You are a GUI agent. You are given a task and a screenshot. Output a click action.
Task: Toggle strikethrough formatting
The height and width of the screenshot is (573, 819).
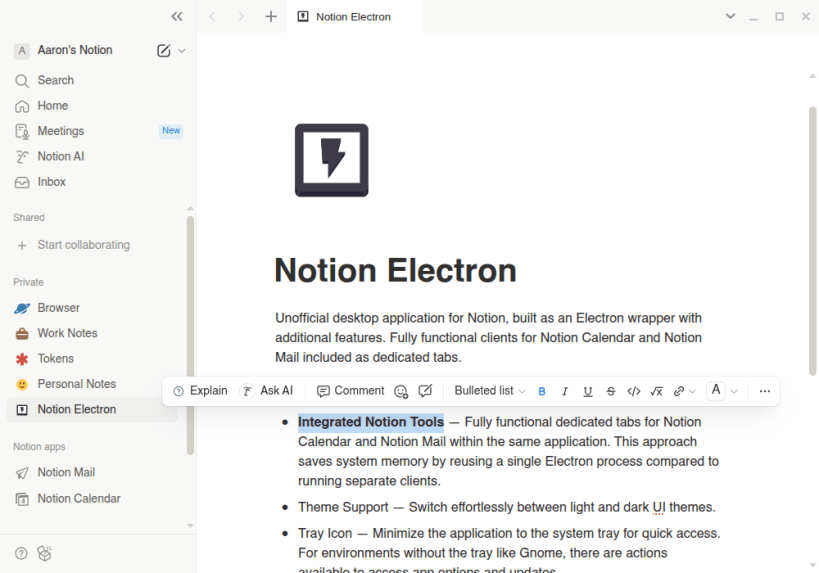coord(611,391)
